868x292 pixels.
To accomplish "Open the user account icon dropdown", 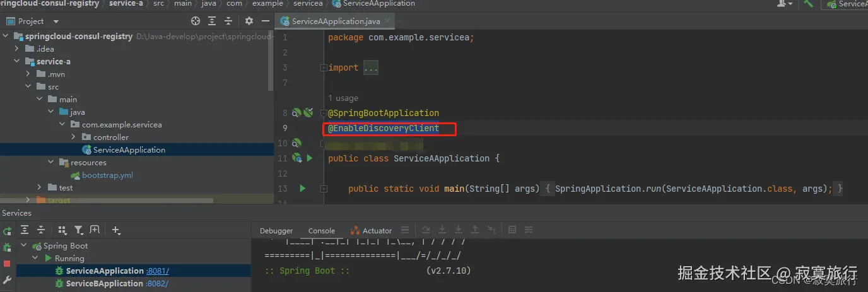I will tap(785, 4).
